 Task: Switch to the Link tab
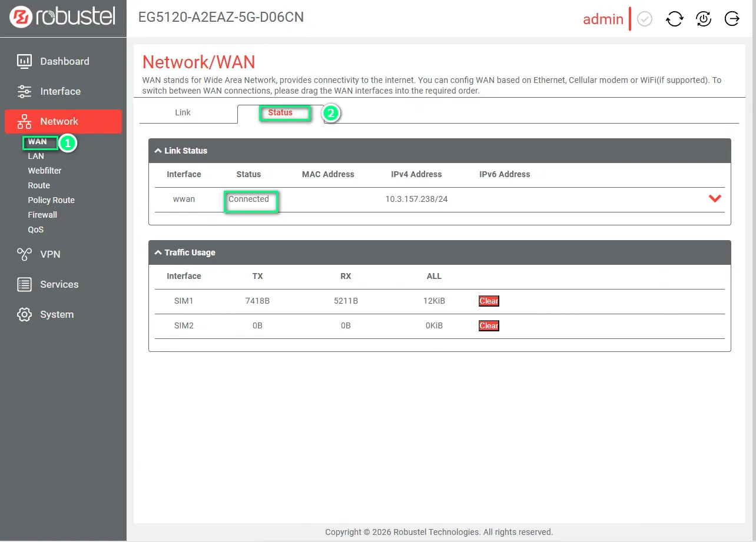pos(183,112)
